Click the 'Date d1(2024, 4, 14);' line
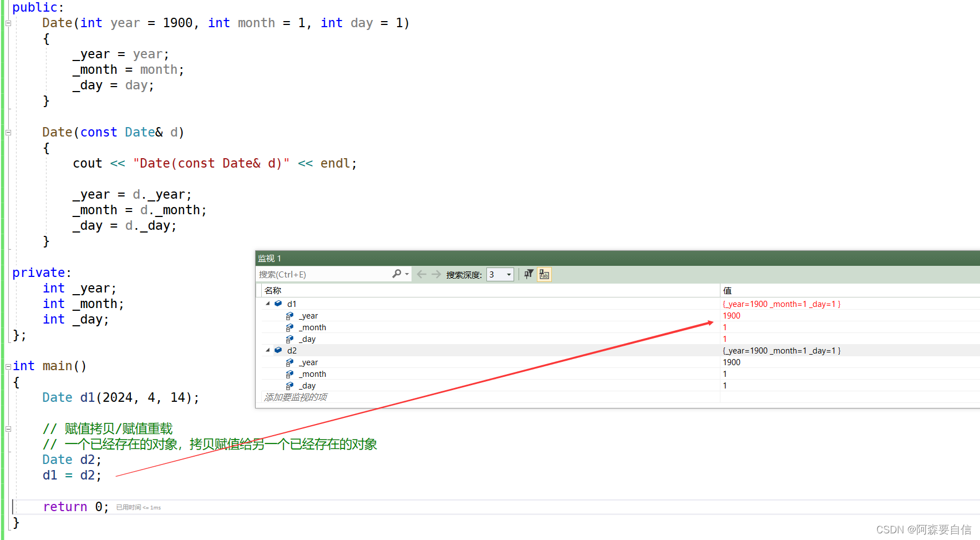The height and width of the screenshot is (540, 980). 121,397
